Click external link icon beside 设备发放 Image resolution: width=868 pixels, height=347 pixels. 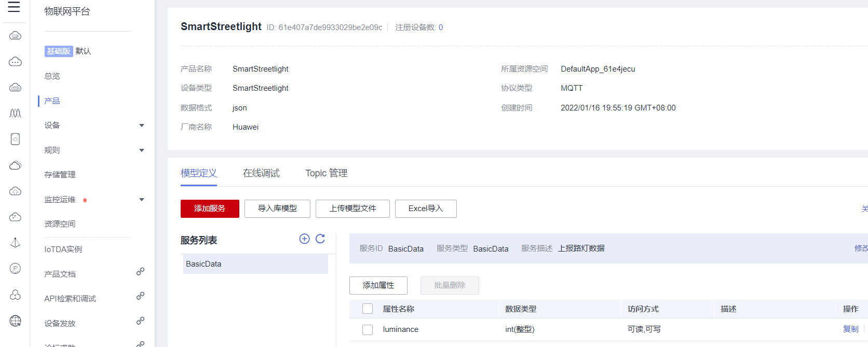pos(140,321)
